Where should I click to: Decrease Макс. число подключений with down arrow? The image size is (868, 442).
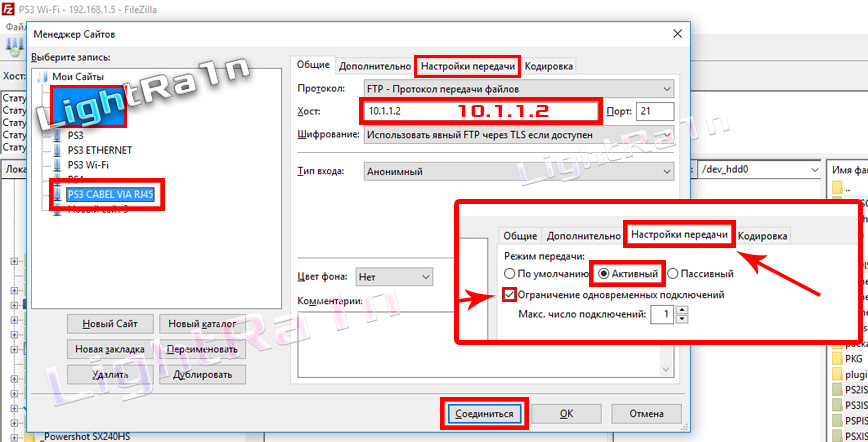[x=682, y=319]
